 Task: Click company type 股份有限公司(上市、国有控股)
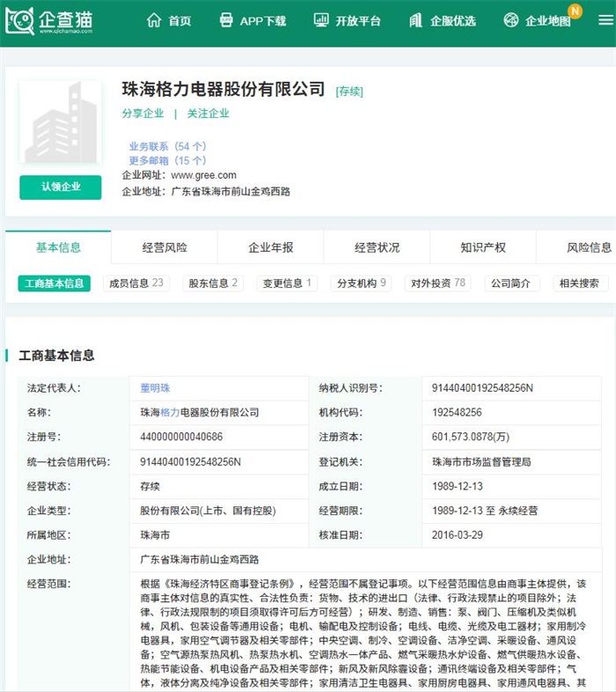point(208,511)
